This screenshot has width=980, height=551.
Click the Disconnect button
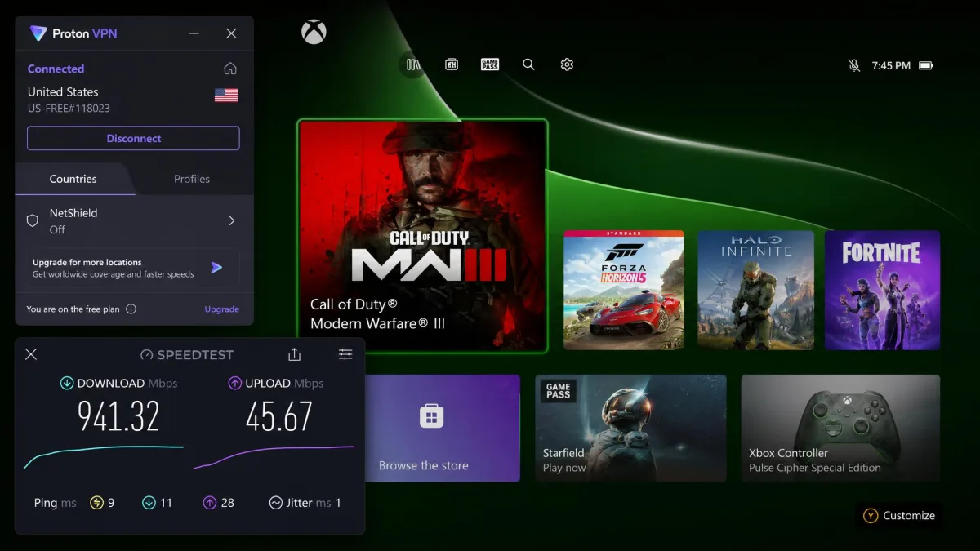133,138
